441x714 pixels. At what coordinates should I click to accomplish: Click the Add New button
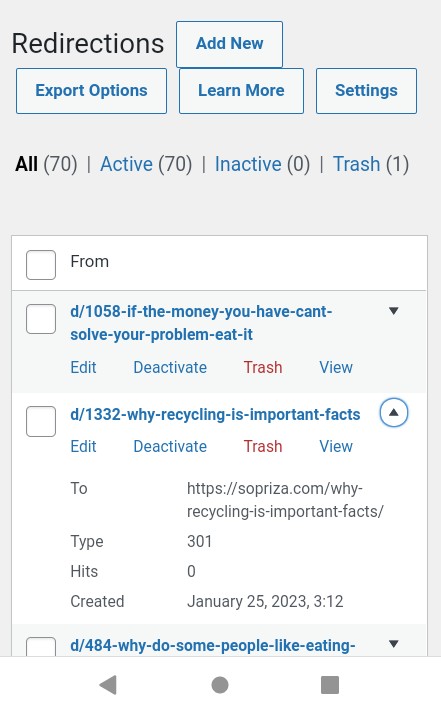coord(230,44)
